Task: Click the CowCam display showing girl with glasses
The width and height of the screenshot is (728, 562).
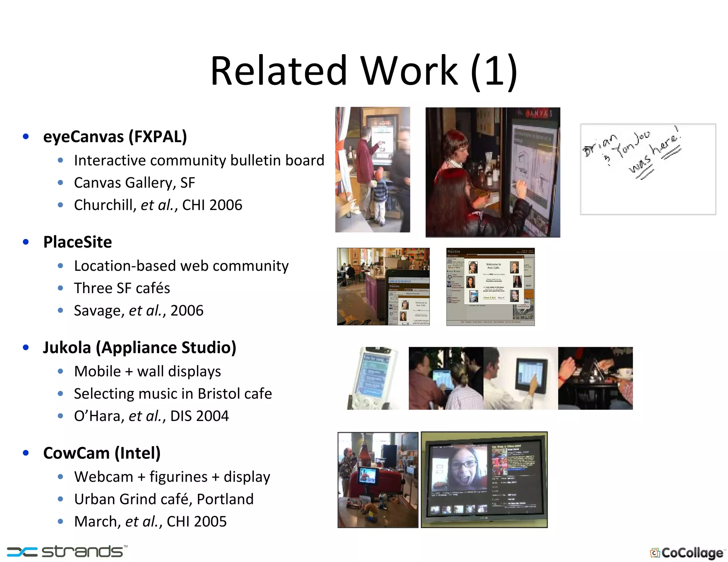Action: point(484,480)
